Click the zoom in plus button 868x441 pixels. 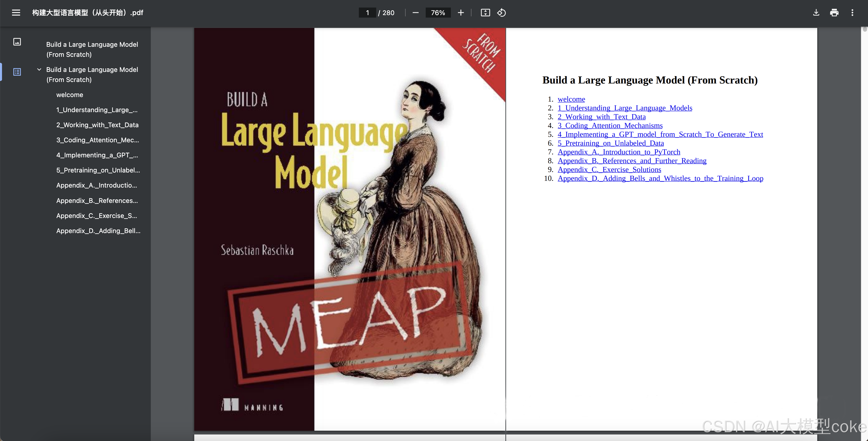coord(461,13)
